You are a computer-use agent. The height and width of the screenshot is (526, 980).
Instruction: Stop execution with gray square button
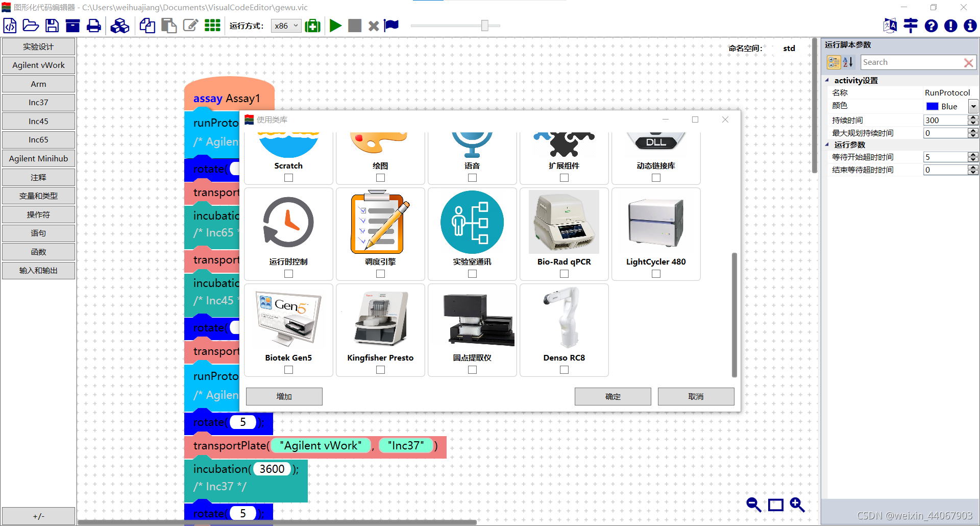(x=355, y=26)
